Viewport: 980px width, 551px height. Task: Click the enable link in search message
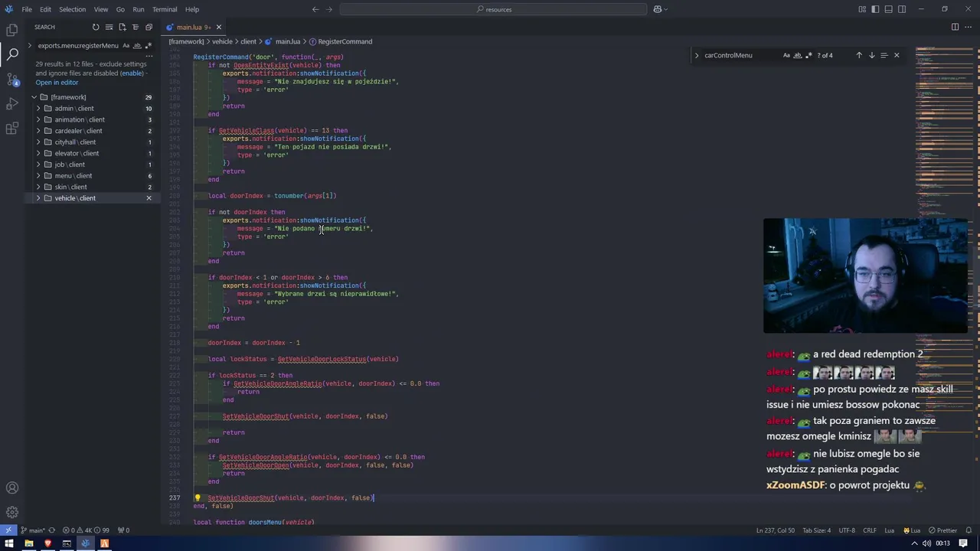coord(132,73)
